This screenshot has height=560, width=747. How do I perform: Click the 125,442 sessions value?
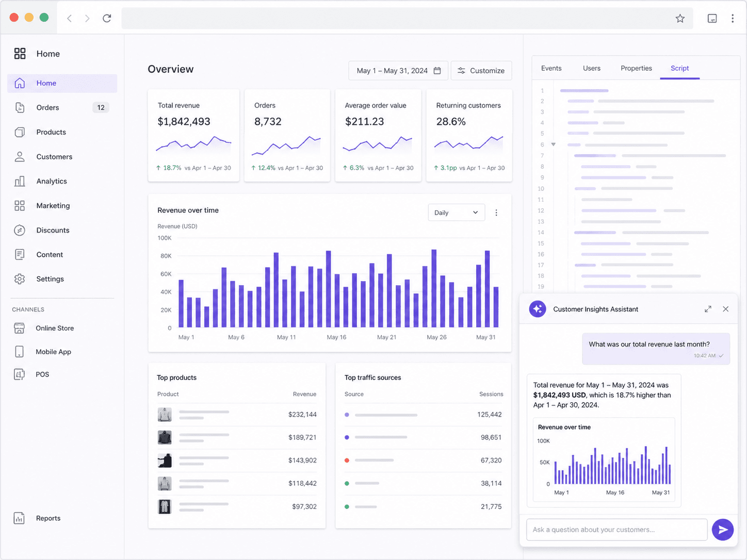point(490,415)
